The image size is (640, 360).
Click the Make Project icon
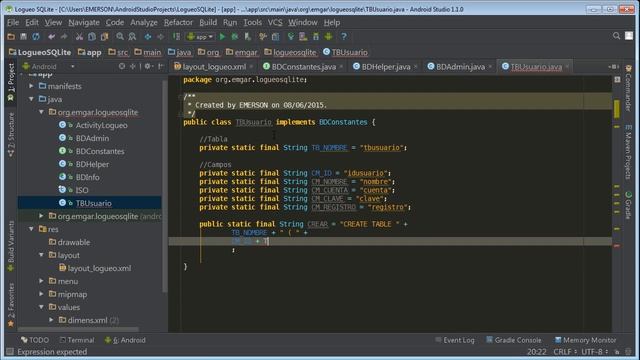[176, 37]
